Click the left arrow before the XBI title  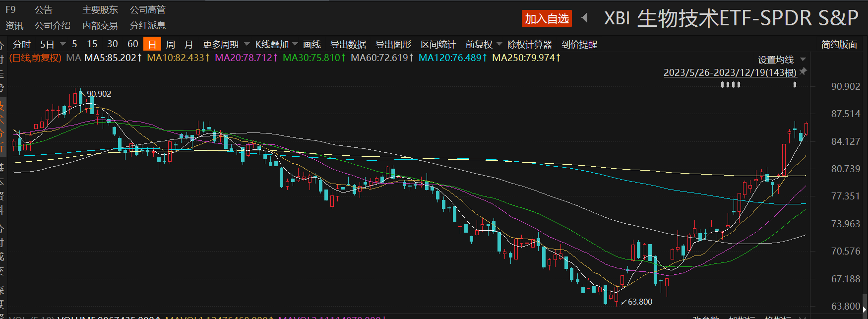click(585, 18)
